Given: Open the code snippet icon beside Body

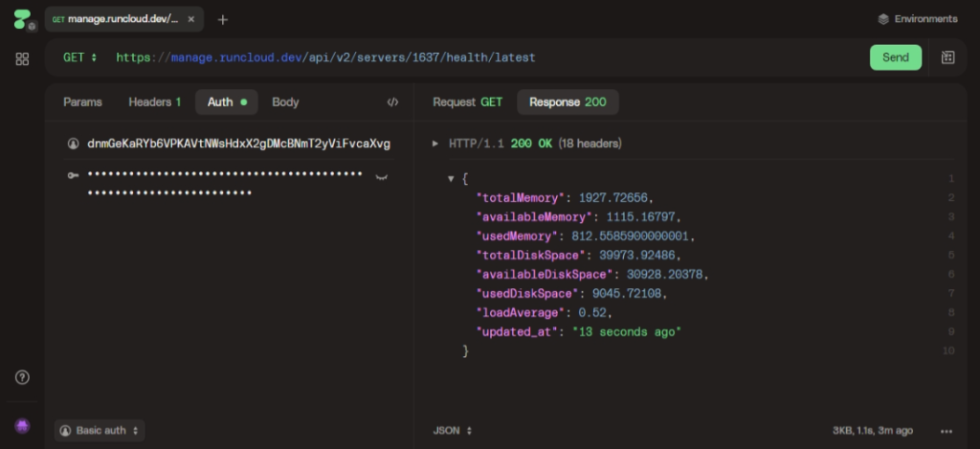Looking at the screenshot, I should [x=392, y=102].
